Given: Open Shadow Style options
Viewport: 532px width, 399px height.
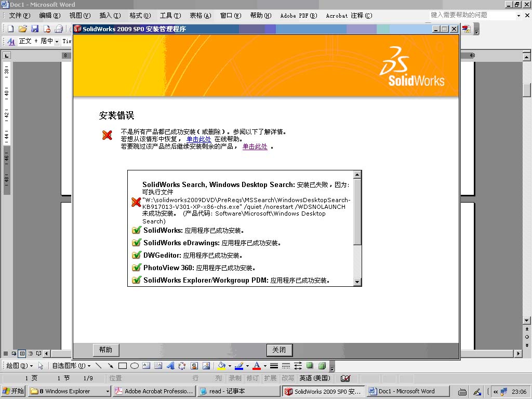Looking at the screenshot, I should pos(310,366).
